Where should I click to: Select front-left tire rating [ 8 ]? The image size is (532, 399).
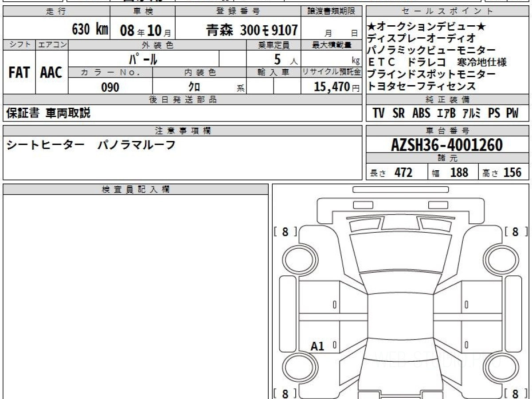click(285, 231)
